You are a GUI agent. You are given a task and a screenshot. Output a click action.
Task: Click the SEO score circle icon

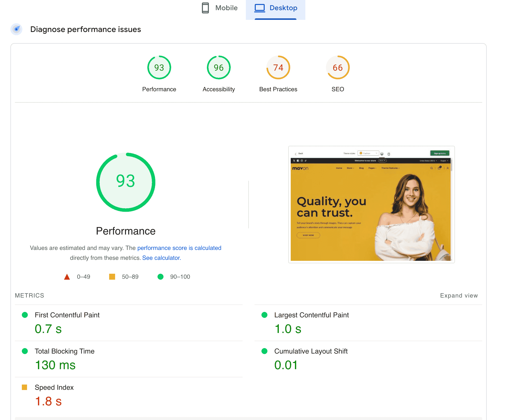(x=338, y=67)
